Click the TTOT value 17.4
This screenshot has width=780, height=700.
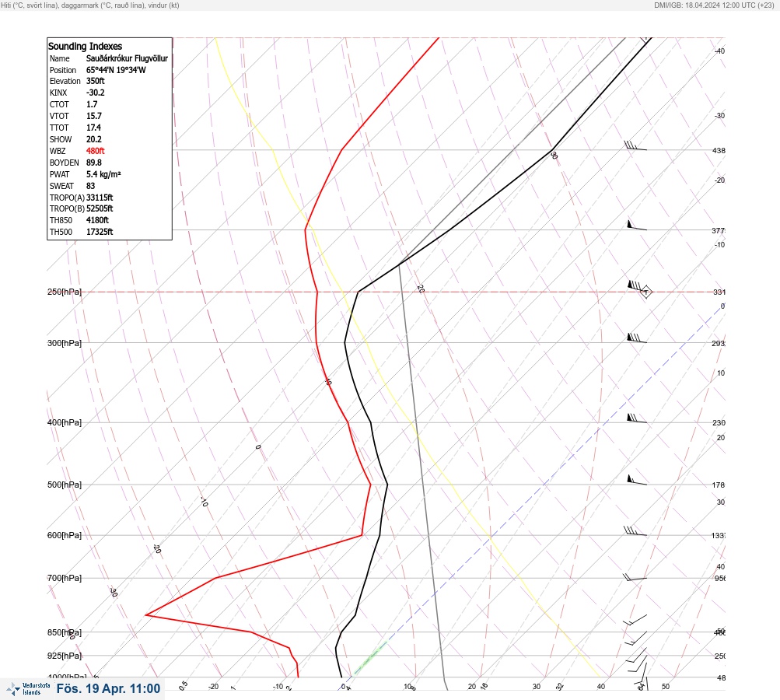93,128
